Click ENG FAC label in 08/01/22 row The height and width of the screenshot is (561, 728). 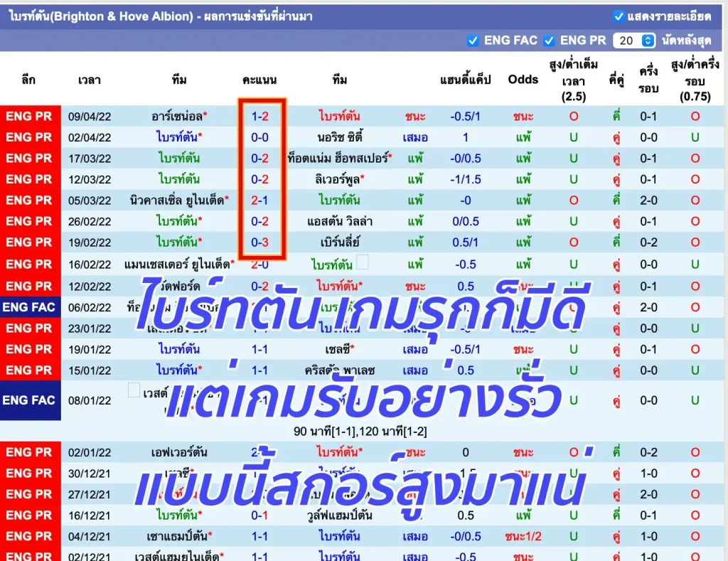click(x=30, y=400)
